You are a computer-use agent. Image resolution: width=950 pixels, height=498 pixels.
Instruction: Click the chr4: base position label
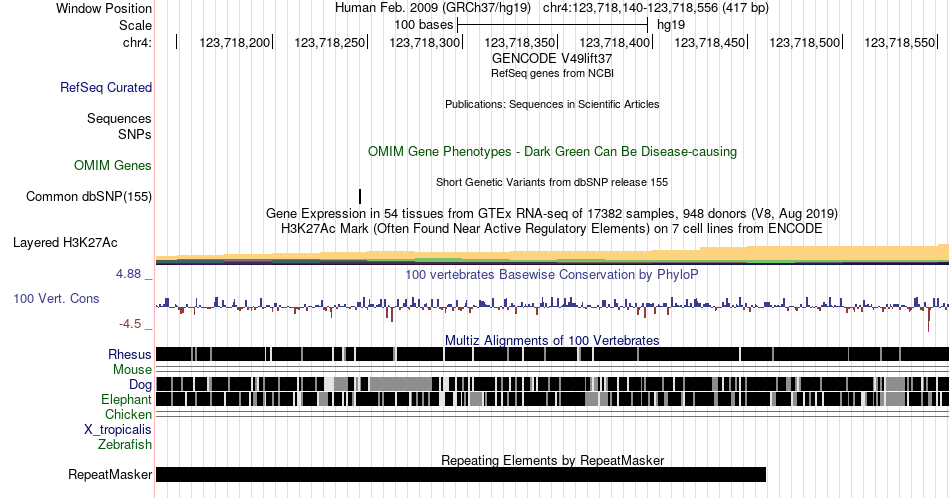[x=137, y=42]
